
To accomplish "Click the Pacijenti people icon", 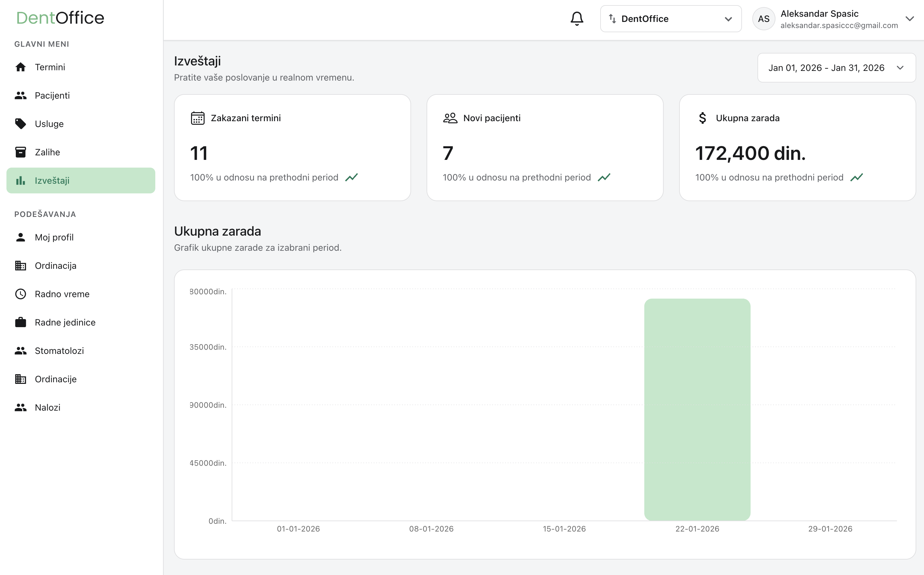I will (x=20, y=95).
